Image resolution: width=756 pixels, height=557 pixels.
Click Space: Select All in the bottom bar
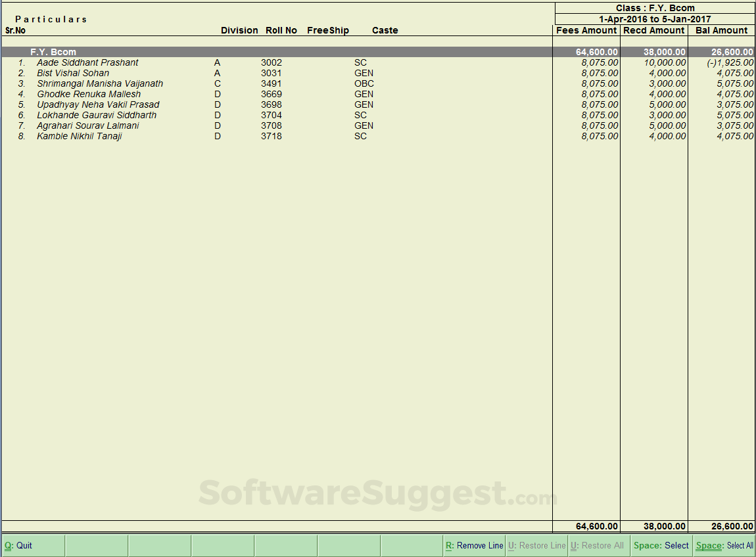(723, 545)
